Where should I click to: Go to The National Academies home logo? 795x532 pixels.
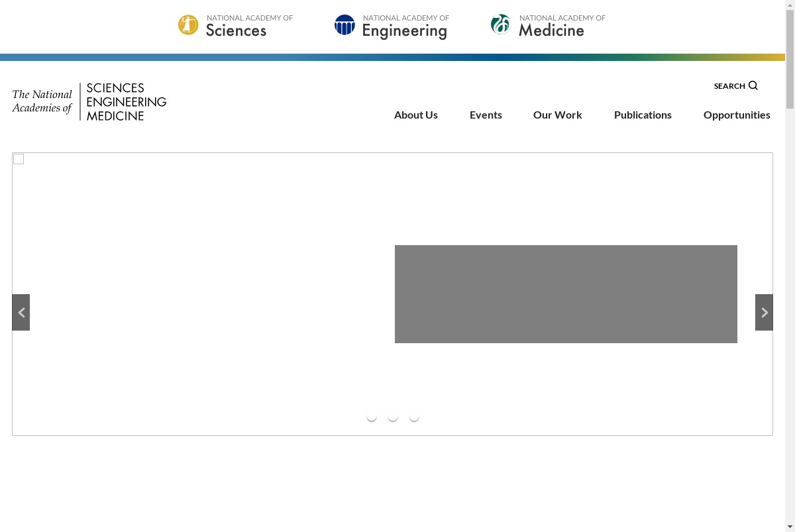(x=89, y=102)
